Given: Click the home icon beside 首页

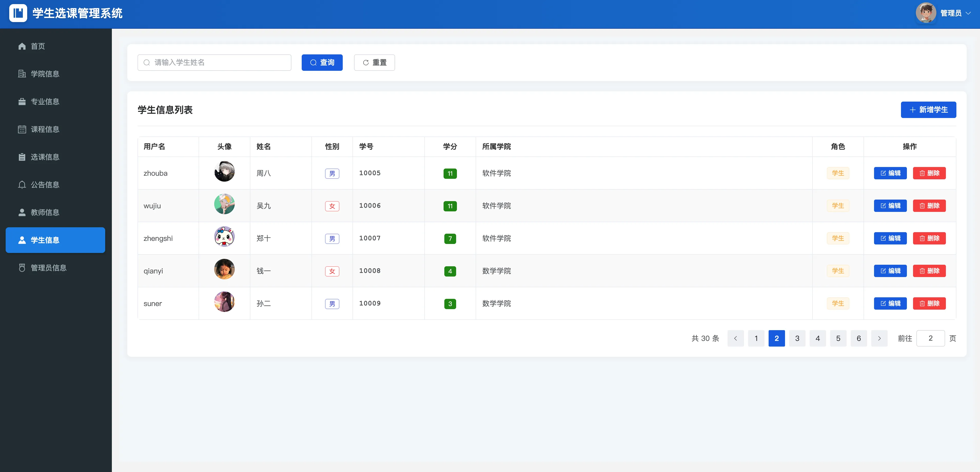Looking at the screenshot, I should coord(22,46).
